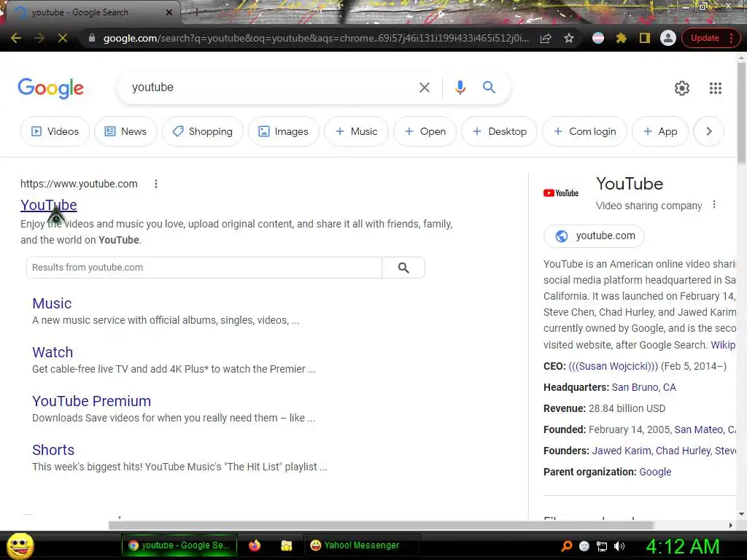Open the Jawed Karim founder link
This screenshot has height=560, width=747.
click(622, 451)
